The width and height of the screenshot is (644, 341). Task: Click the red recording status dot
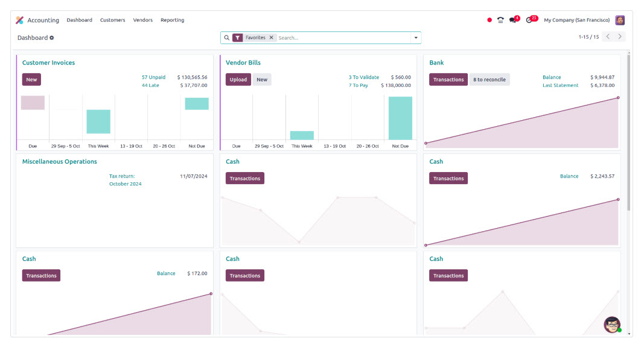489,20
